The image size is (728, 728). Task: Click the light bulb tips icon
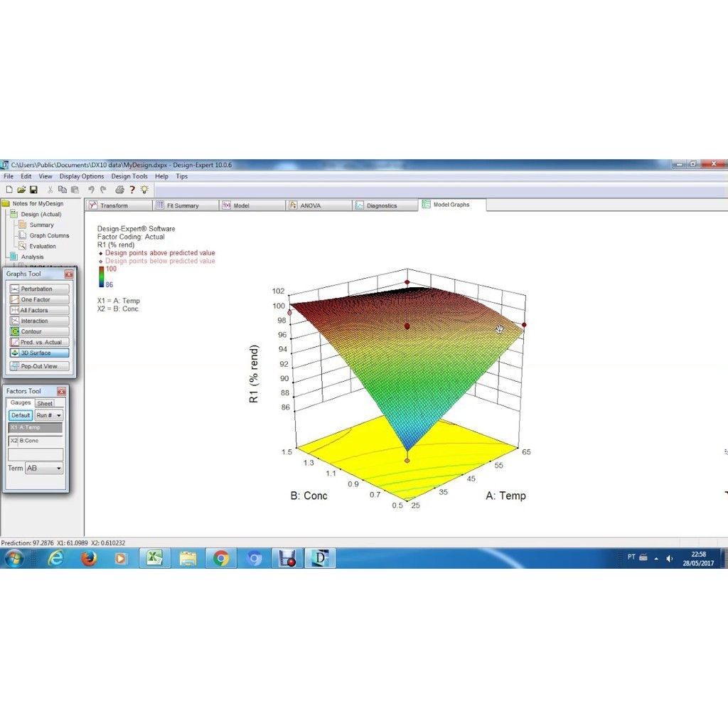(145, 190)
